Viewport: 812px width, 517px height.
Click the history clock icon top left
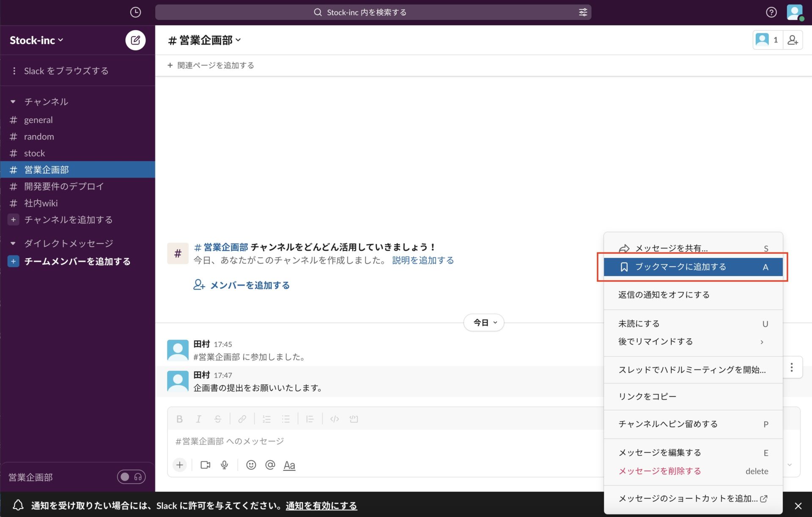[x=135, y=12]
